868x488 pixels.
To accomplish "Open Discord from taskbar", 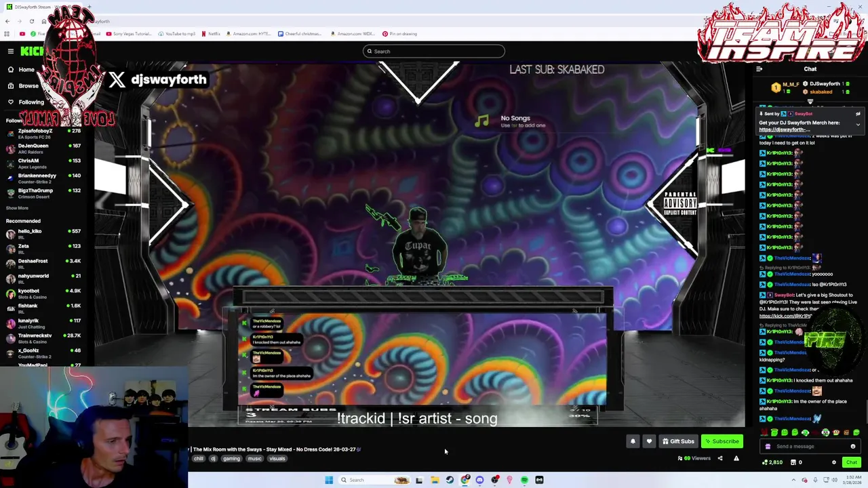I will click(x=479, y=480).
